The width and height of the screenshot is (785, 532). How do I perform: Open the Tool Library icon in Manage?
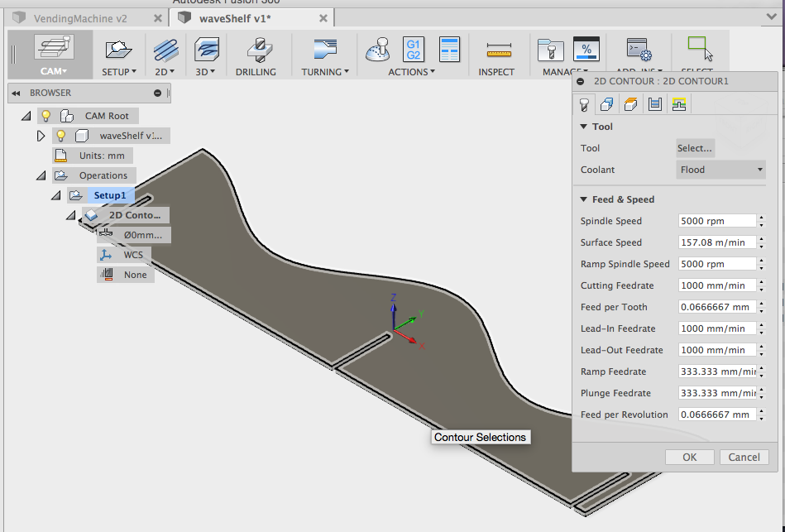550,50
